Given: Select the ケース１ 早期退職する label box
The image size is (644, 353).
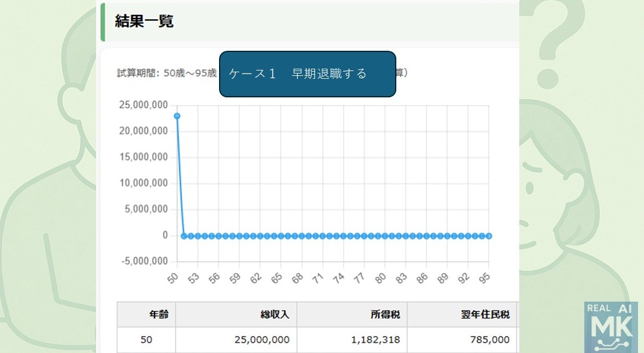Looking at the screenshot, I should tap(307, 74).
